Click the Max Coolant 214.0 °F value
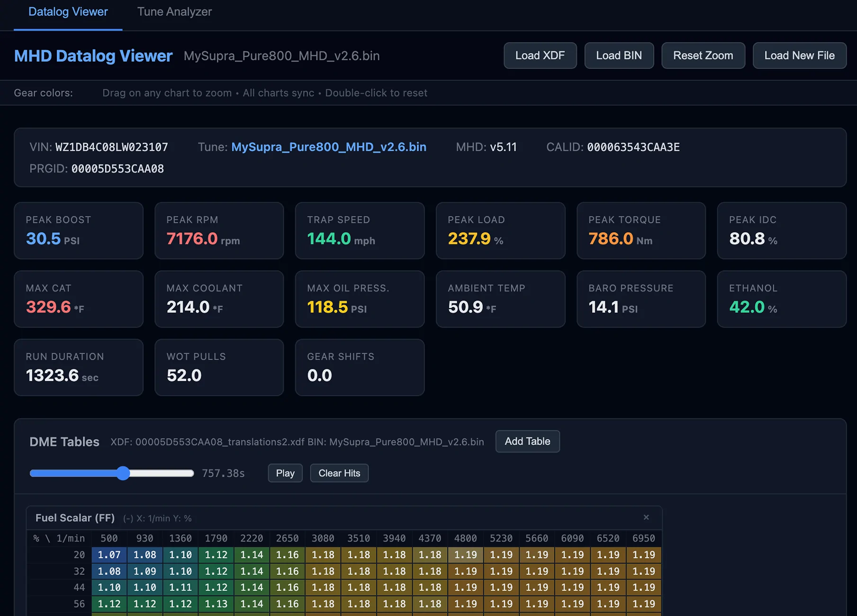The width and height of the screenshot is (857, 616). pyautogui.click(x=195, y=307)
